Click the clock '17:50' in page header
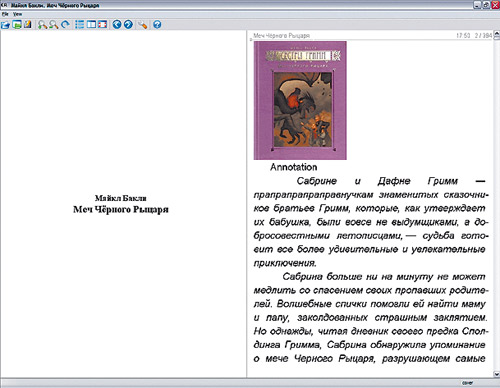 tap(463, 35)
